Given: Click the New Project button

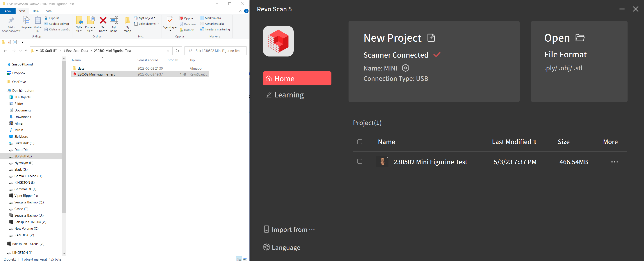Looking at the screenshot, I should pos(434,61).
